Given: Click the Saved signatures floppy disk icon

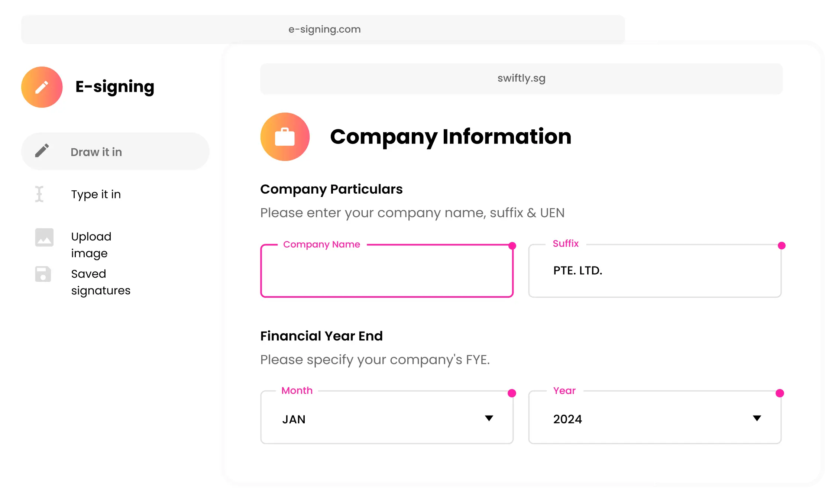Looking at the screenshot, I should click(x=43, y=274).
